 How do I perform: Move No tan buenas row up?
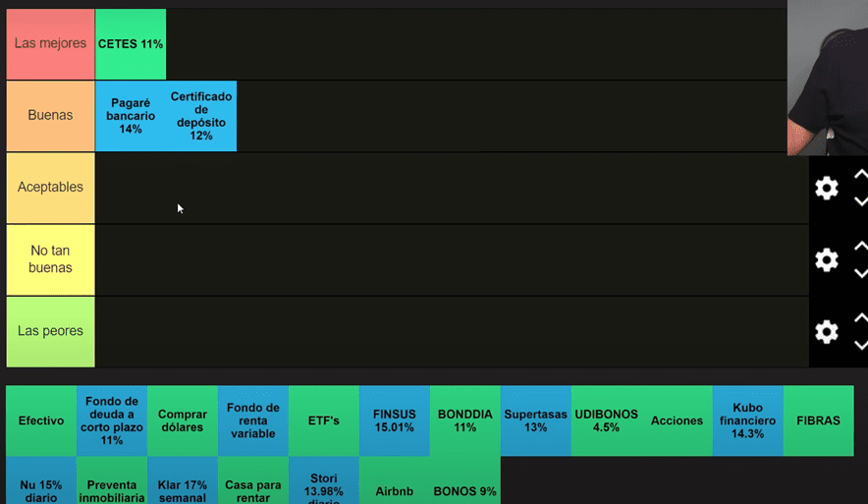(x=860, y=247)
